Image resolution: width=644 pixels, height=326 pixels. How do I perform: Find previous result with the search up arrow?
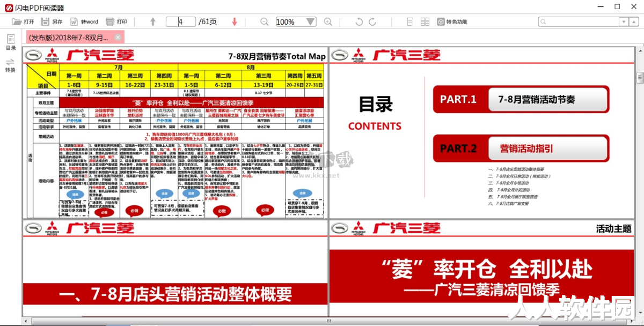[634, 22]
